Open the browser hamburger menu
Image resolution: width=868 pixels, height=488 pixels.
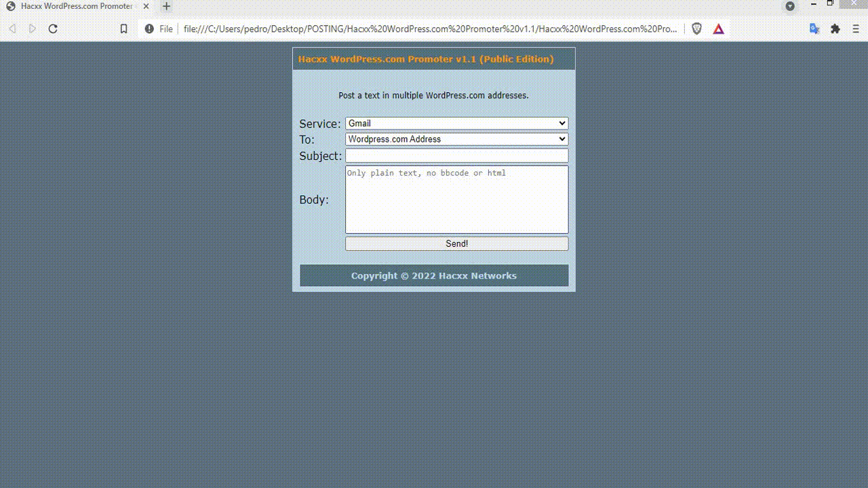point(856,29)
